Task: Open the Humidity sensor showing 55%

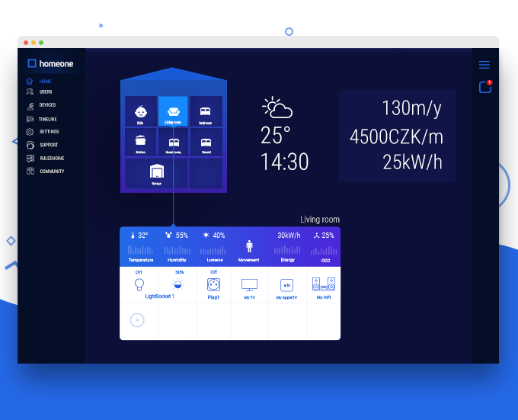Action: (177, 247)
